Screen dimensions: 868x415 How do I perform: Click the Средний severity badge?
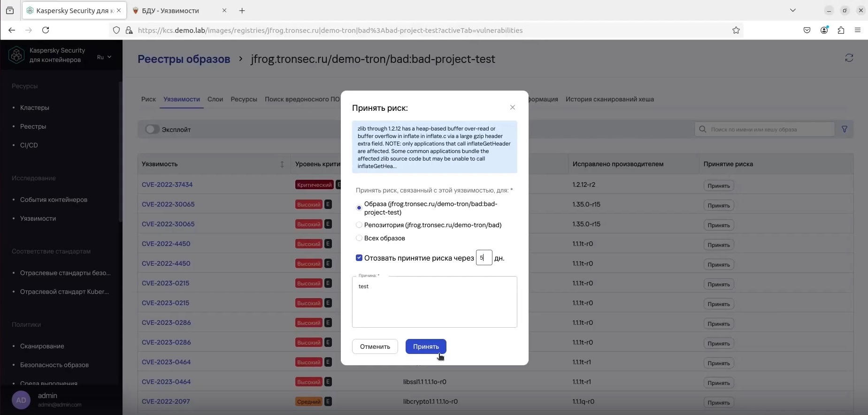[309, 401]
